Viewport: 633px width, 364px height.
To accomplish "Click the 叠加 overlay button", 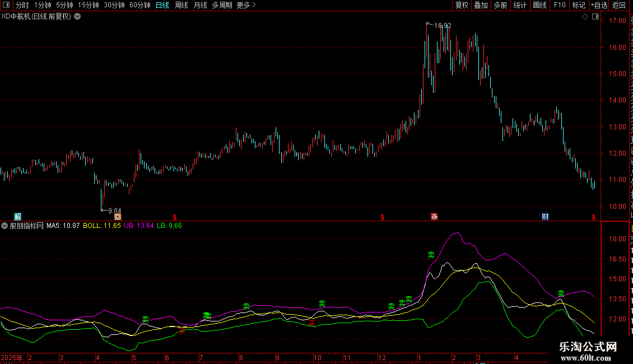I will [x=481, y=5].
